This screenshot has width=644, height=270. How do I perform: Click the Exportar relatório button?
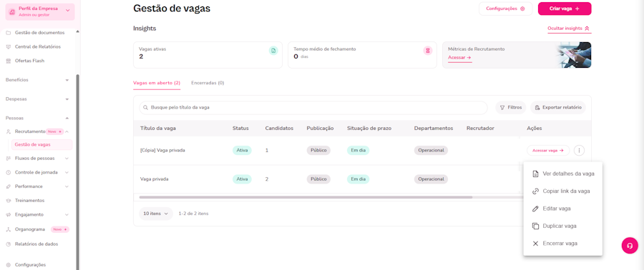pos(558,107)
